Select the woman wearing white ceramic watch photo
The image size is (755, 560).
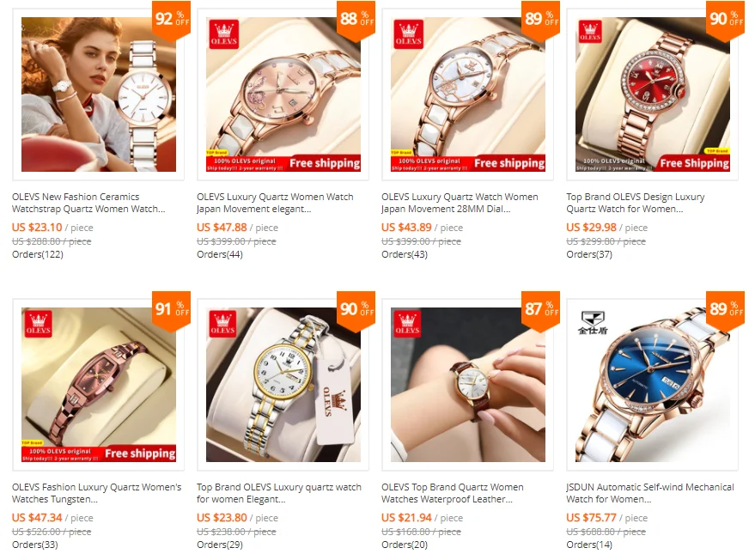tap(98, 94)
